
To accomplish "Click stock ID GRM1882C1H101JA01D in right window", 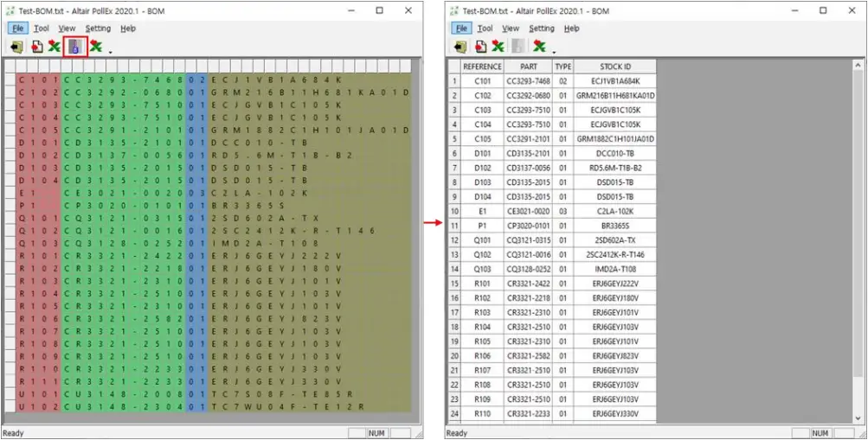I will coord(615,139).
